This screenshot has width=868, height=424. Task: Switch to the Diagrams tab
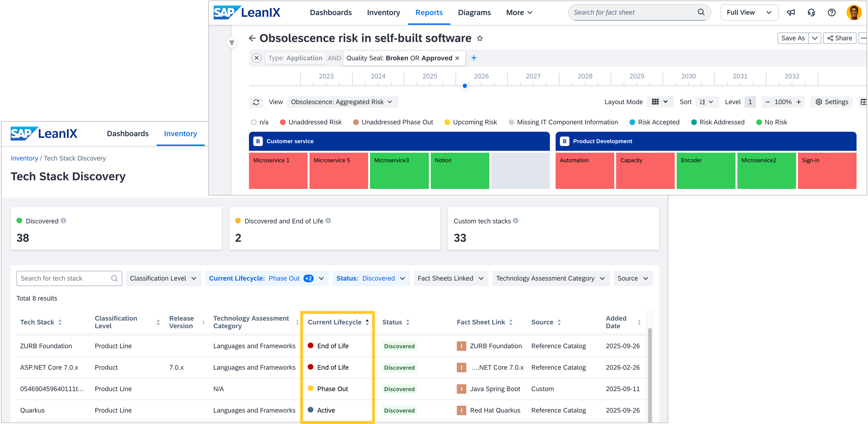474,12
